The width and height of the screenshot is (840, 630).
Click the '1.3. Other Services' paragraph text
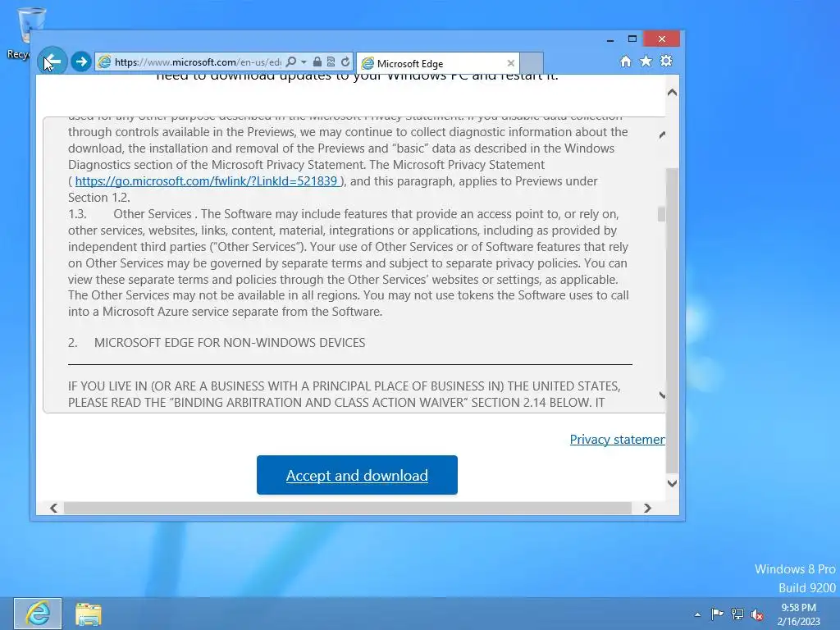pyautogui.click(x=348, y=262)
